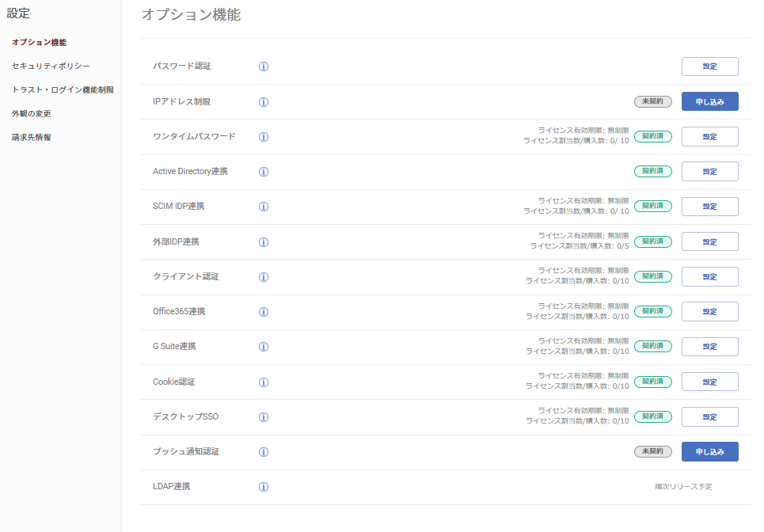
Task: Apply for IPアドレス制限 via 申し込み
Action: (x=709, y=101)
